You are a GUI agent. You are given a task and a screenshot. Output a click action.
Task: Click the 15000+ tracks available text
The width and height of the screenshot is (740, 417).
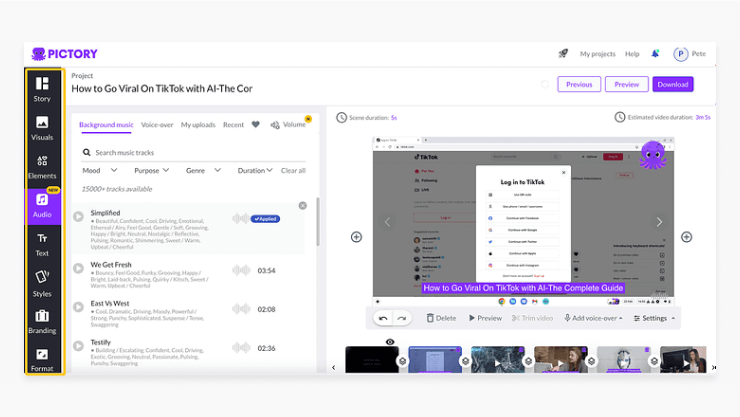click(x=117, y=189)
